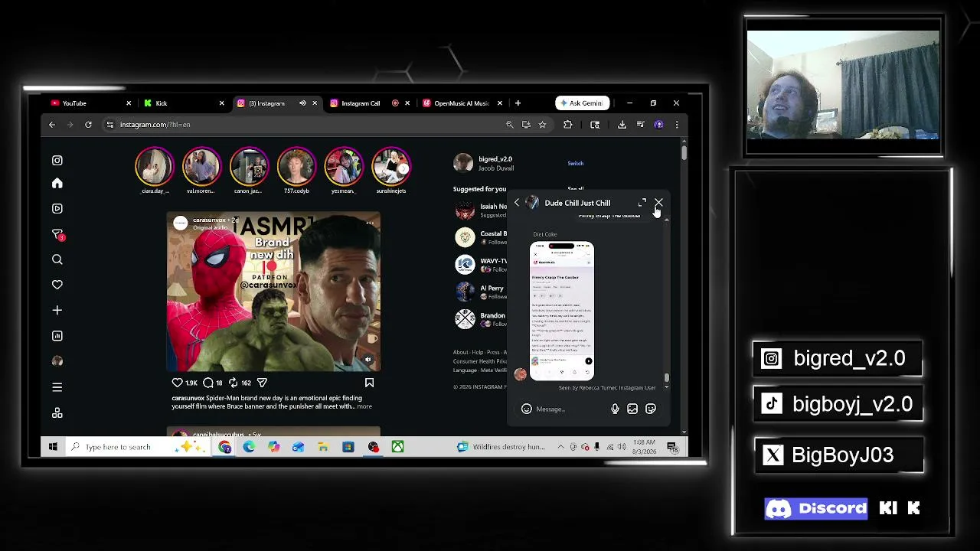The width and height of the screenshot is (980, 551).
Task: Go back in the Dude Chill Just Chill chat
Action: click(x=517, y=203)
